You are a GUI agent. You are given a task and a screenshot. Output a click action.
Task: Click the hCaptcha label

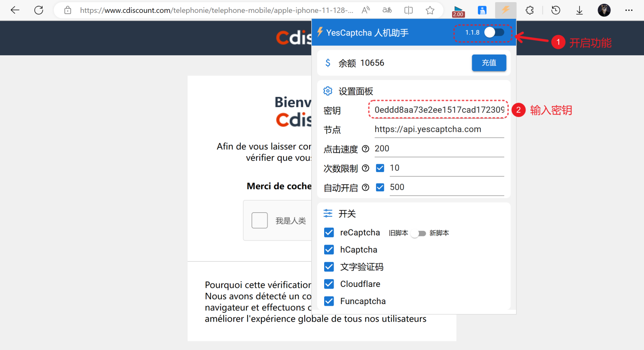[359, 250]
